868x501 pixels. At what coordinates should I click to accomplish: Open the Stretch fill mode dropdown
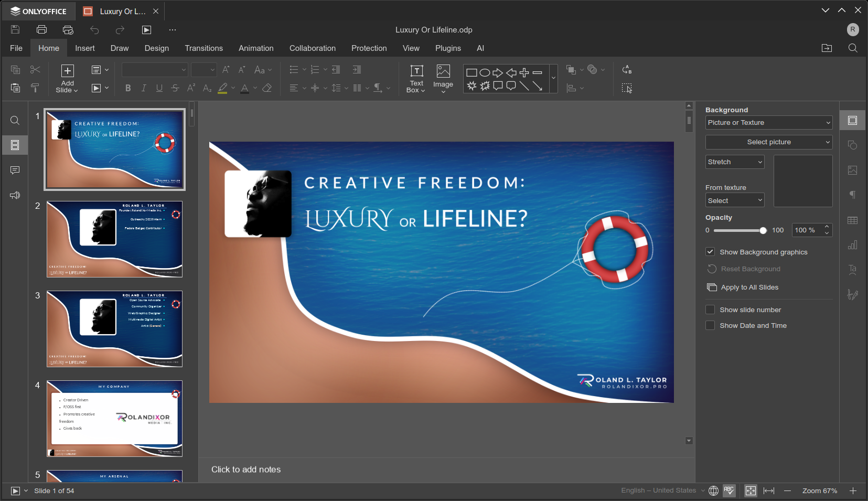click(x=734, y=162)
